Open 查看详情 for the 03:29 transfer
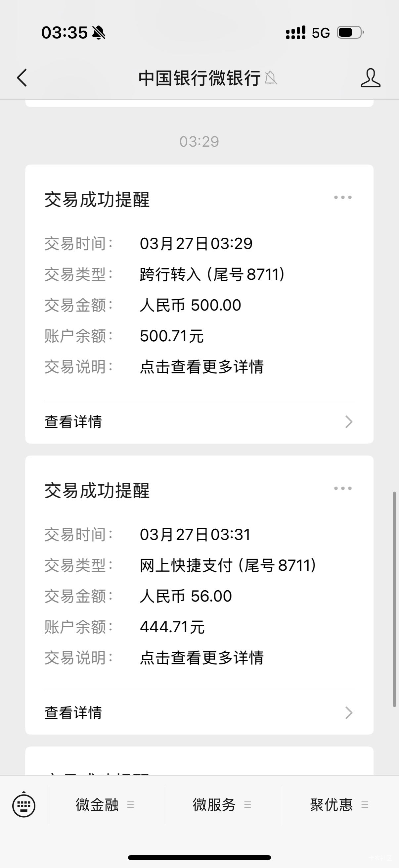Screen dimensions: 399x868 click(x=73, y=422)
